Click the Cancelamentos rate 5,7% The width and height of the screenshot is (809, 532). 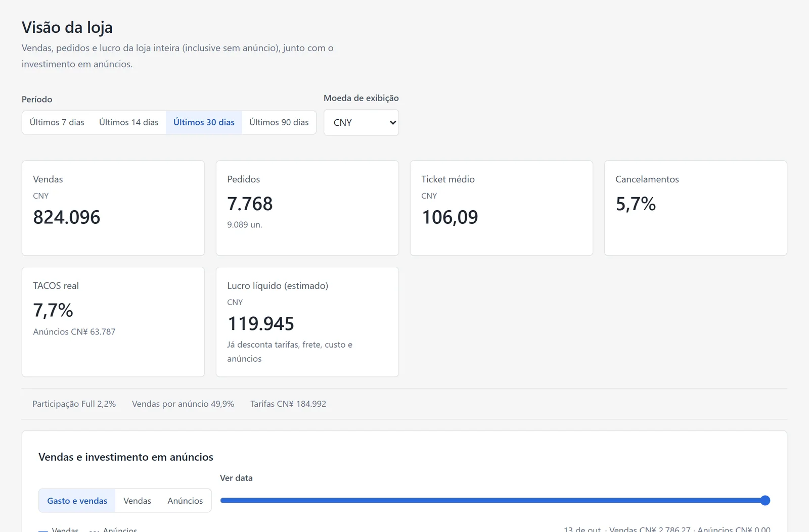[x=636, y=204]
